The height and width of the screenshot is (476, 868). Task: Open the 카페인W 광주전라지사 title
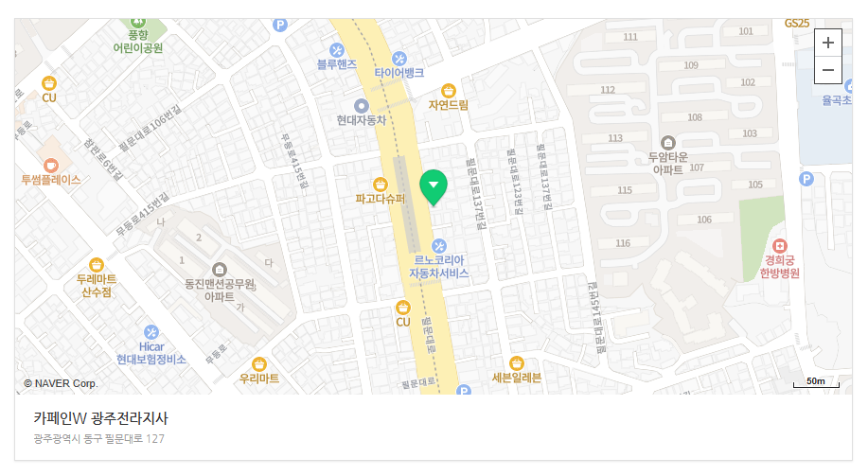click(100, 418)
